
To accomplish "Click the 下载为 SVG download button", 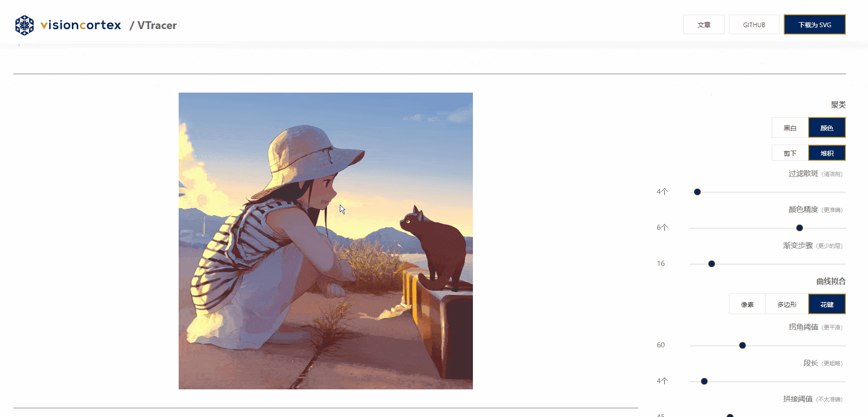I will click(x=815, y=24).
